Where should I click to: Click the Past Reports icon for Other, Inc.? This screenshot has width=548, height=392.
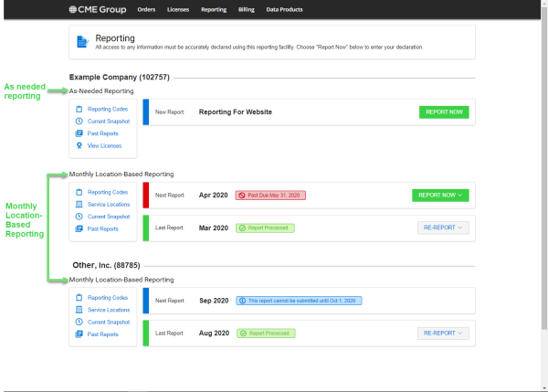(79, 334)
